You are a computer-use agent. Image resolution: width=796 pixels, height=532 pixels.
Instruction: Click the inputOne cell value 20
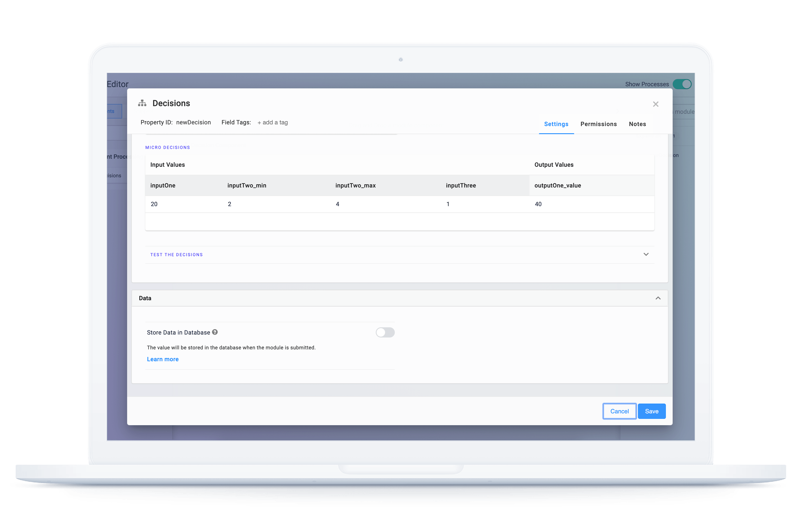pos(154,204)
